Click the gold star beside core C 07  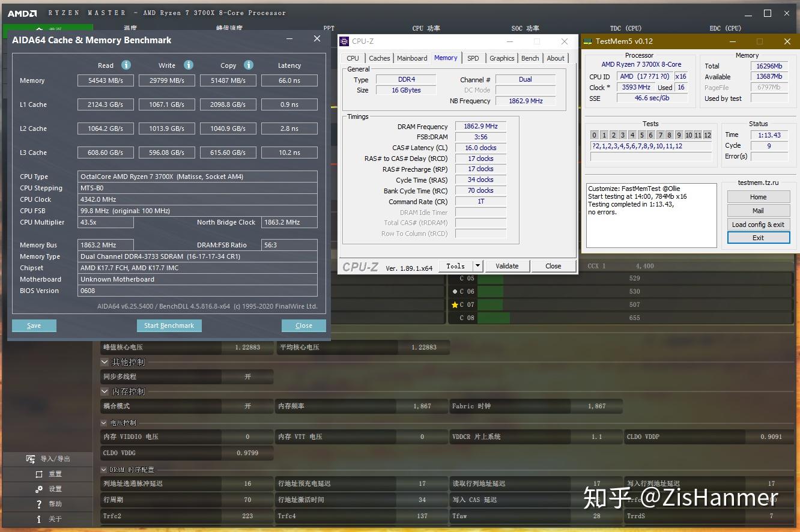tap(455, 304)
